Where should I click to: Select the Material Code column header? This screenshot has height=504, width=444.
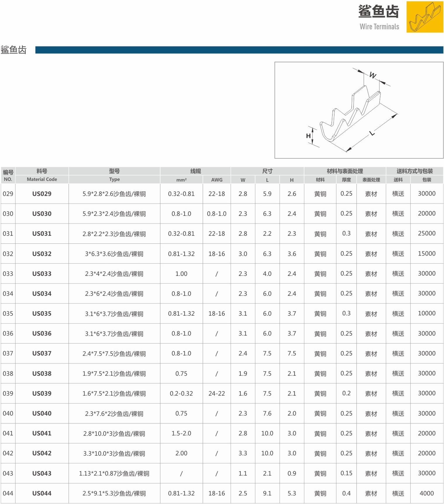[42, 179]
